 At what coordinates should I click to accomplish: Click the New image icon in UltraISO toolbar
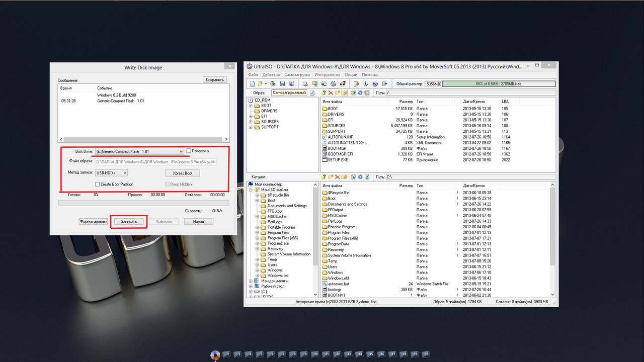point(251,83)
